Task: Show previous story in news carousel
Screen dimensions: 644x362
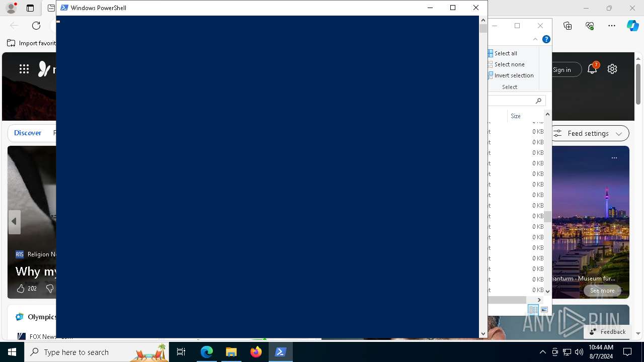Action: pyautogui.click(x=14, y=222)
